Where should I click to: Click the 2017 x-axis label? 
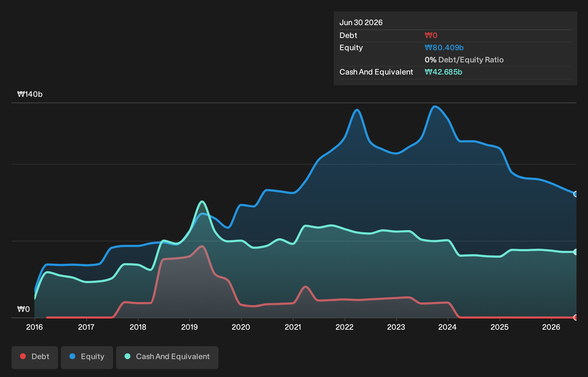[86, 327]
